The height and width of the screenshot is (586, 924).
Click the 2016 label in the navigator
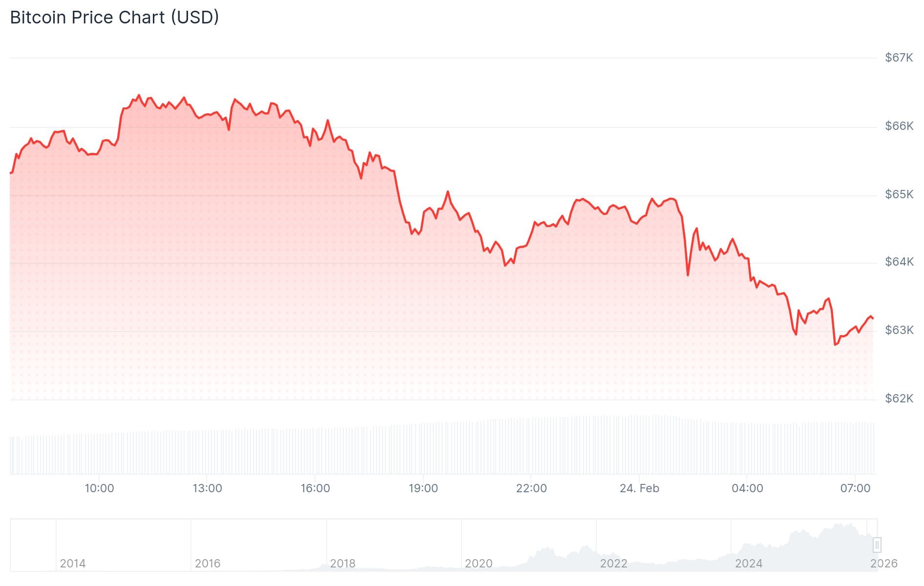point(208,564)
